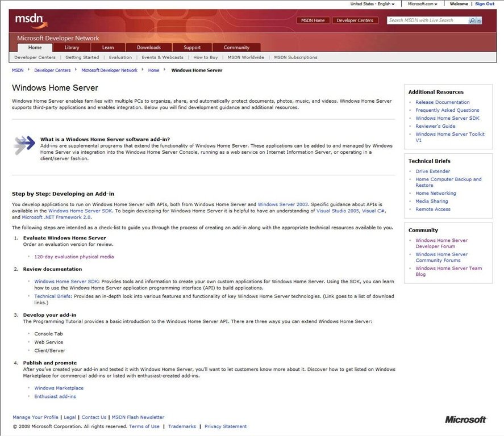Click the MSDN Home button
This screenshot has height=436, width=504.
coord(313,20)
